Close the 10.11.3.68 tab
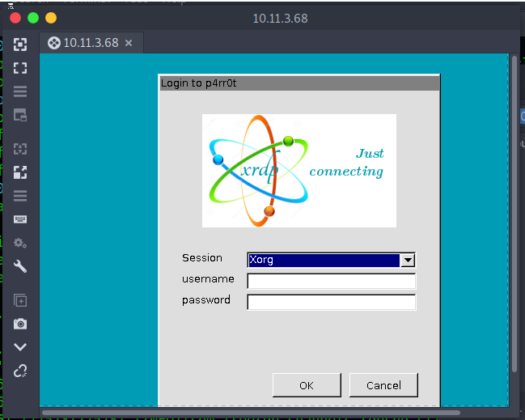The width and height of the screenshot is (525, 420). coord(129,43)
